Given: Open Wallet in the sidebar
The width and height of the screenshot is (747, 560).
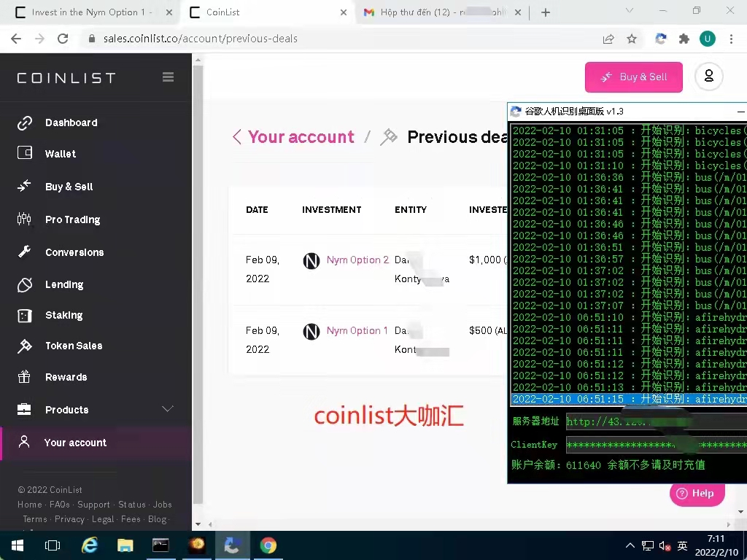Looking at the screenshot, I should (x=61, y=154).
